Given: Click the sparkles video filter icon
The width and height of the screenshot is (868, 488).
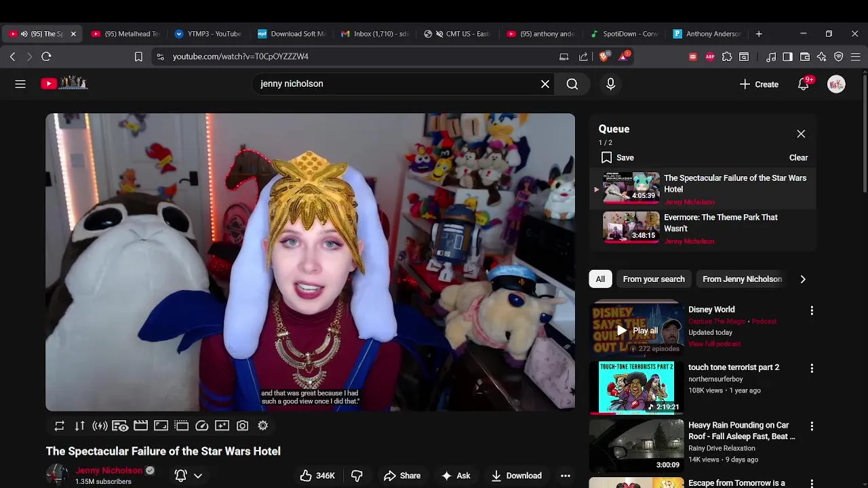Looking at the screenshot, I should [x=222, y=426].
